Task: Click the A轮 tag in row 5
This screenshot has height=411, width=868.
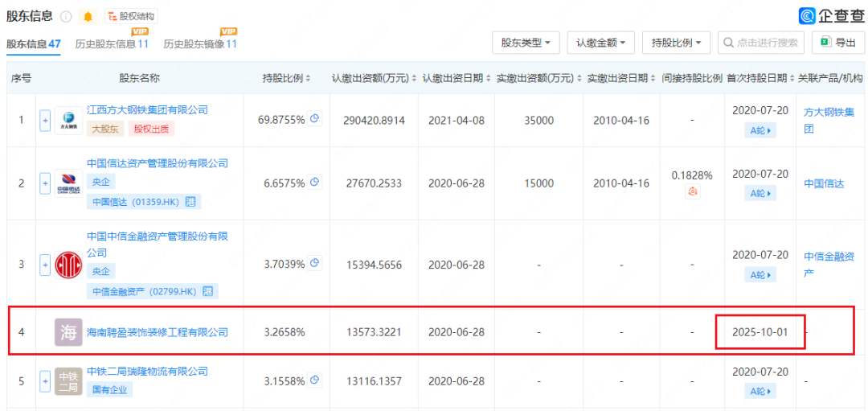Action: coord(760,391)
